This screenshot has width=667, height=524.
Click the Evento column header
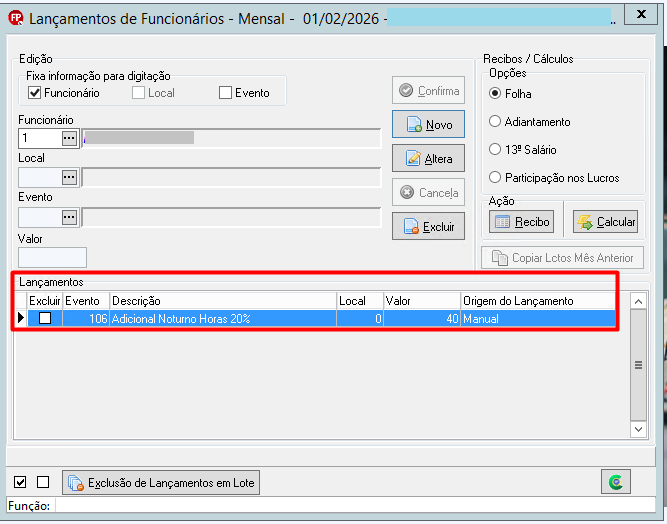86,301
